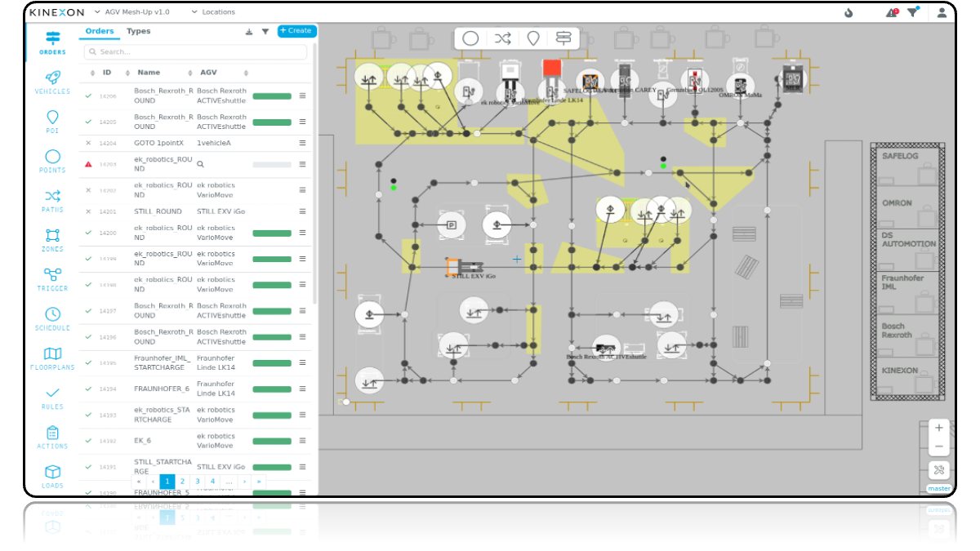Open the POI sidebar section
Image resolution: width=980 pixels, height=551 pixels.
(52, 121)
